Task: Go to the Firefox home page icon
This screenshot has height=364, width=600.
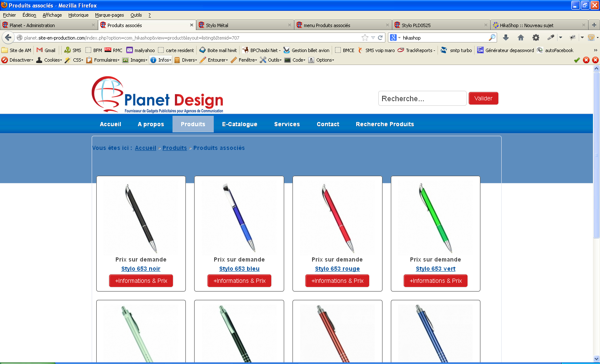Action: click(x=521, y=37)
